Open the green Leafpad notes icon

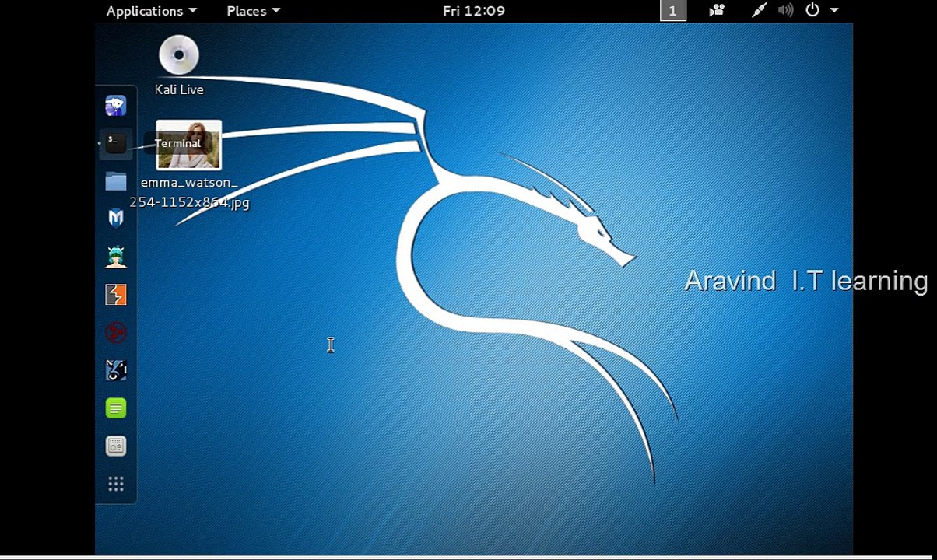click(x=116, y=408)
